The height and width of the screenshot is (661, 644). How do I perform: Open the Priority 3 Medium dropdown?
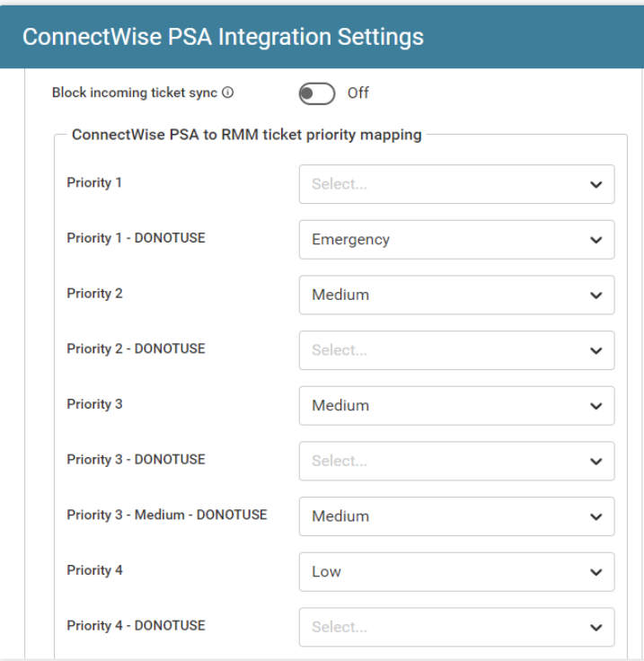(456, 406)
